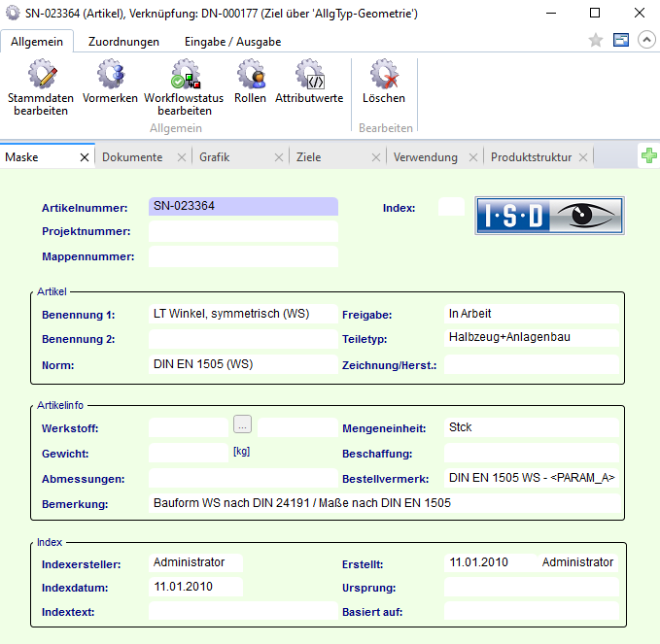Click the ISD eye logo image
Screen dimensions: 660x644
(549, 216)
